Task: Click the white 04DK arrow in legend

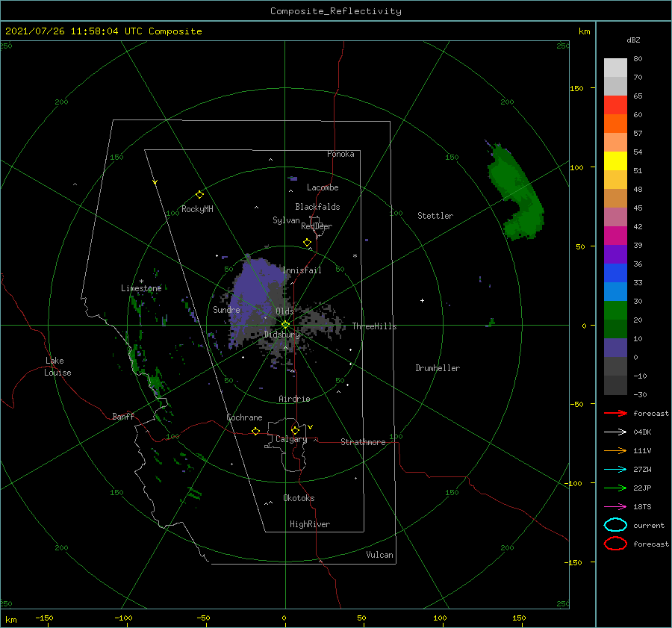Action: 615,432
